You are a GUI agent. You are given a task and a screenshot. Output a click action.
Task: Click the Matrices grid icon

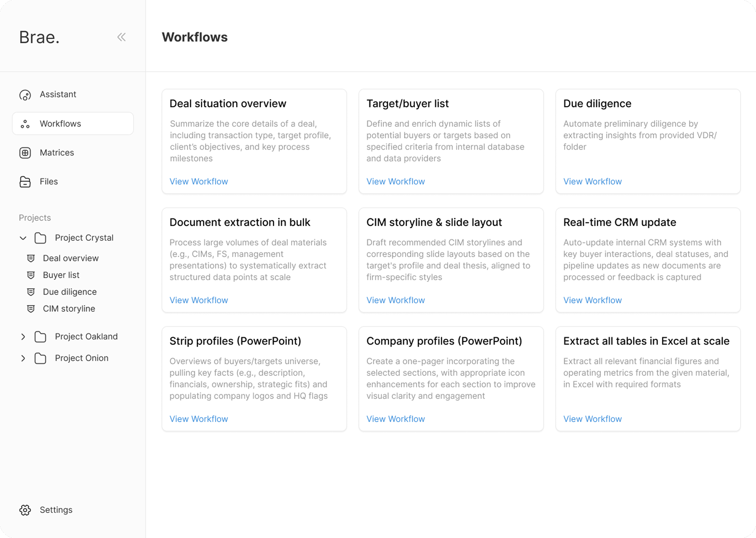(x=25, y=153)
